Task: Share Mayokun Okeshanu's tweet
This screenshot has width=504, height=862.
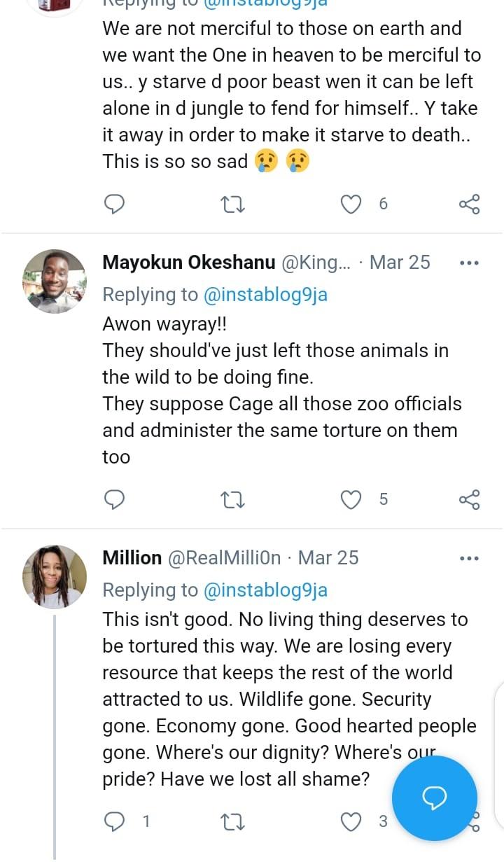Action: tap(469, 499)
